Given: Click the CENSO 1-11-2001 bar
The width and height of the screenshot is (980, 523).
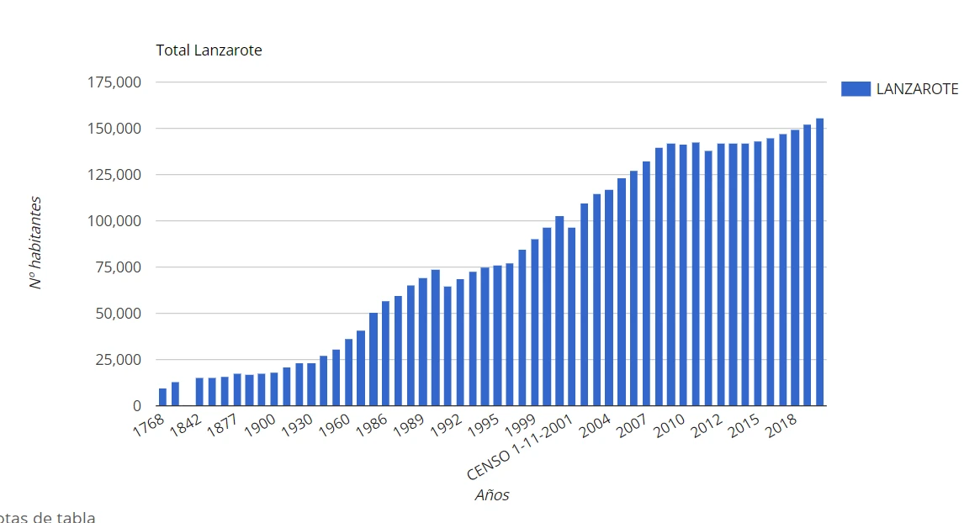Looking at the screenshot, I should (572, 316).
